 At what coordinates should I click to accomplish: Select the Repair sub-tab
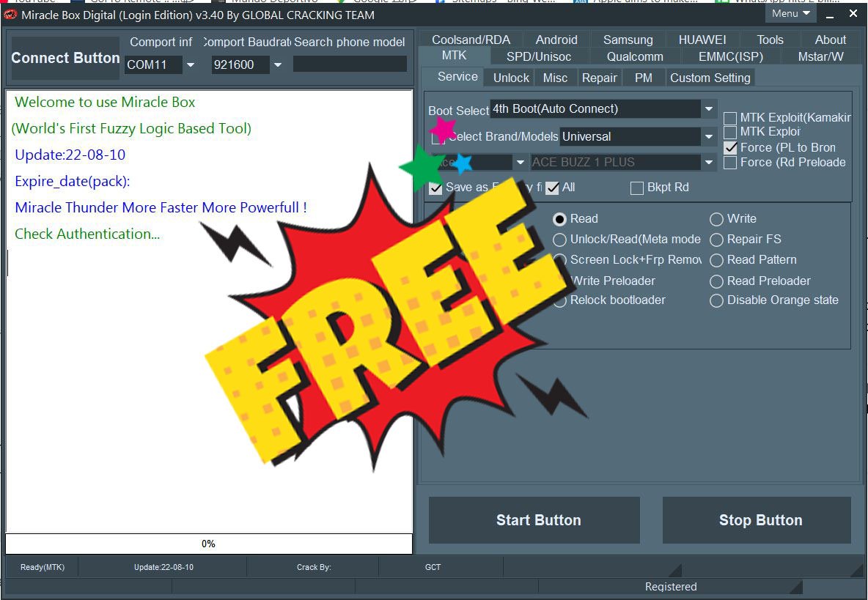pyautogui.click(x=599, y=78)
